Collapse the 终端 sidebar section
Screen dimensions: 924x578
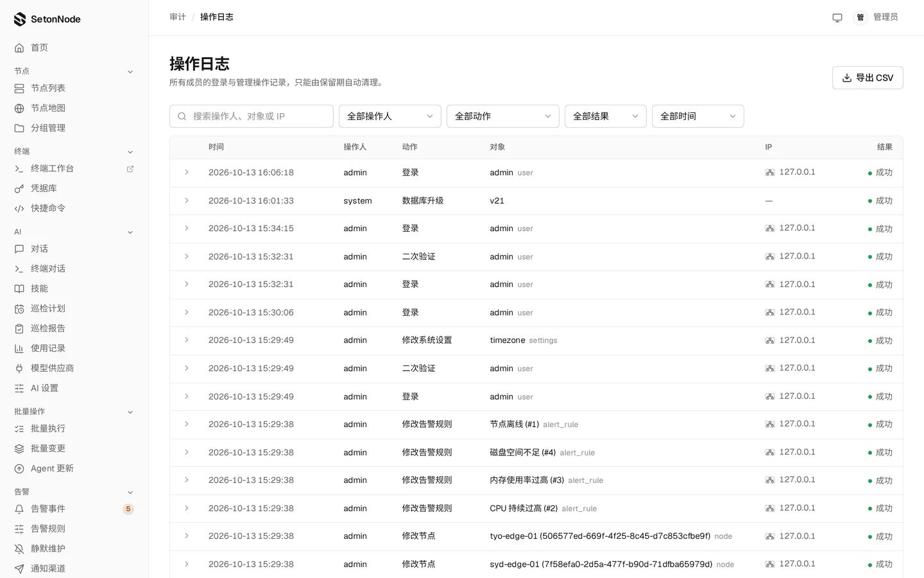point(130,152)
